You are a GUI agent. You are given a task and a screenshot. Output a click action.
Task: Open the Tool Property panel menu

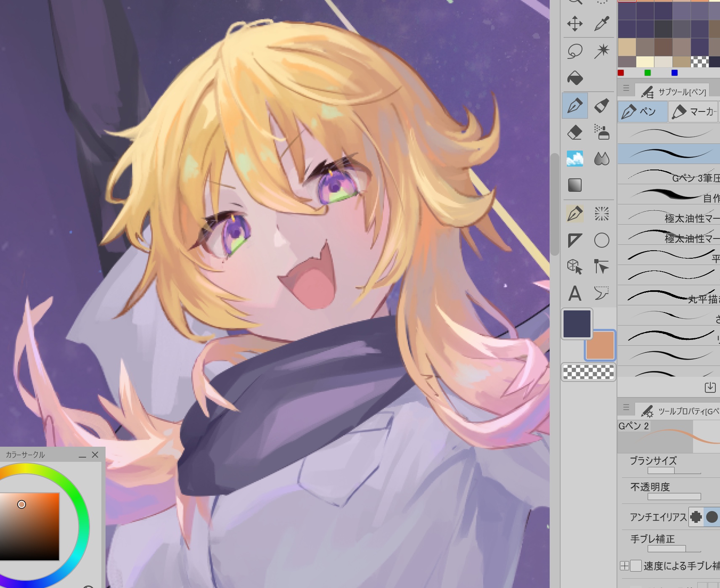(x=626, y=407)
